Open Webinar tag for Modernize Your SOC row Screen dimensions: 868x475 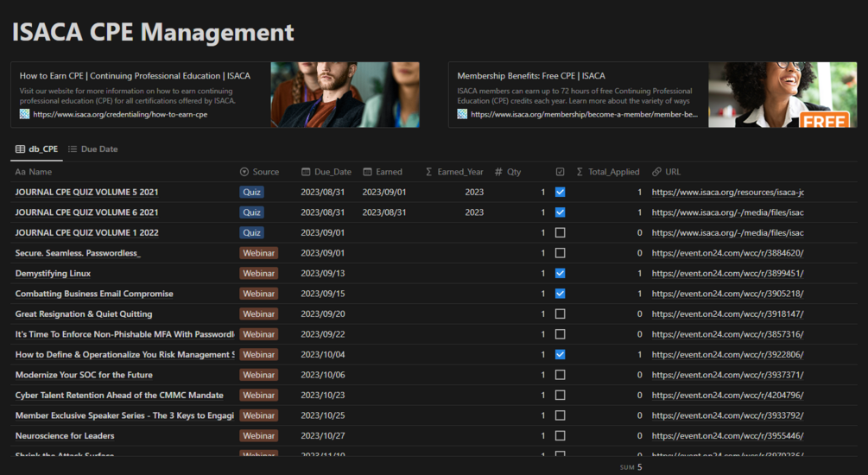click(258, 375)
